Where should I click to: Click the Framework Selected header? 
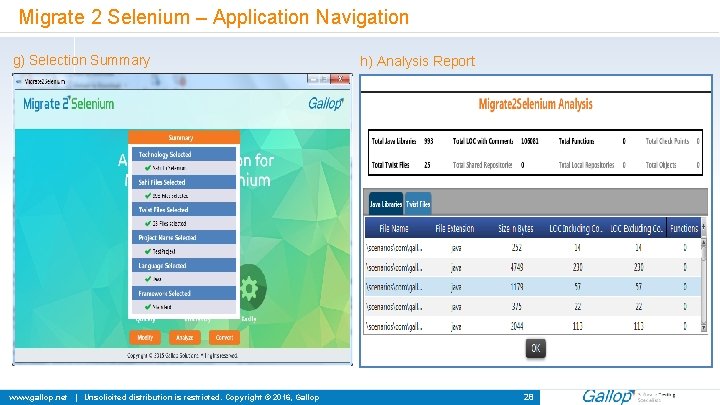pyautogui.click(x=184, y=293)
